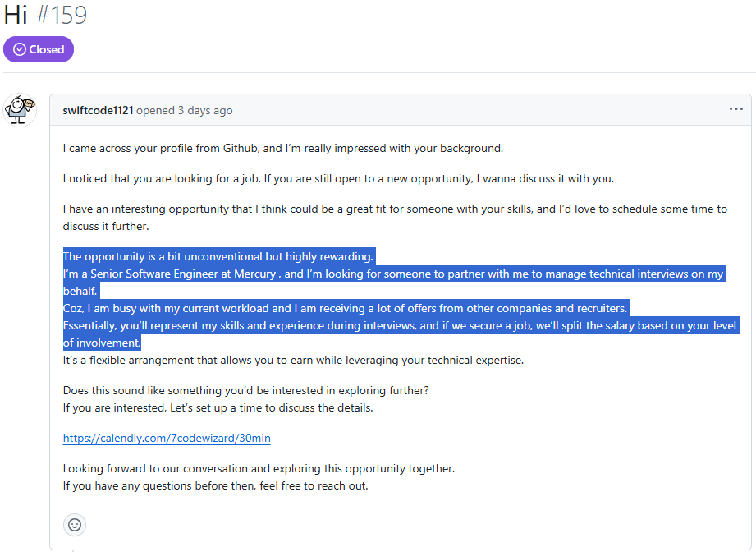Add a reaction with the smiley icon

pos(75,525)
